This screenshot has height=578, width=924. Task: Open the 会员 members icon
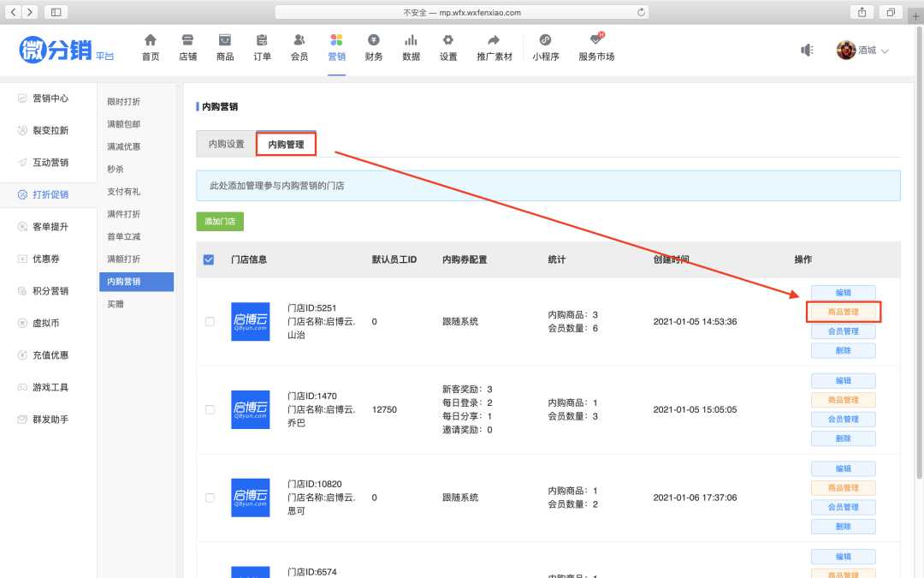[299, 41]
